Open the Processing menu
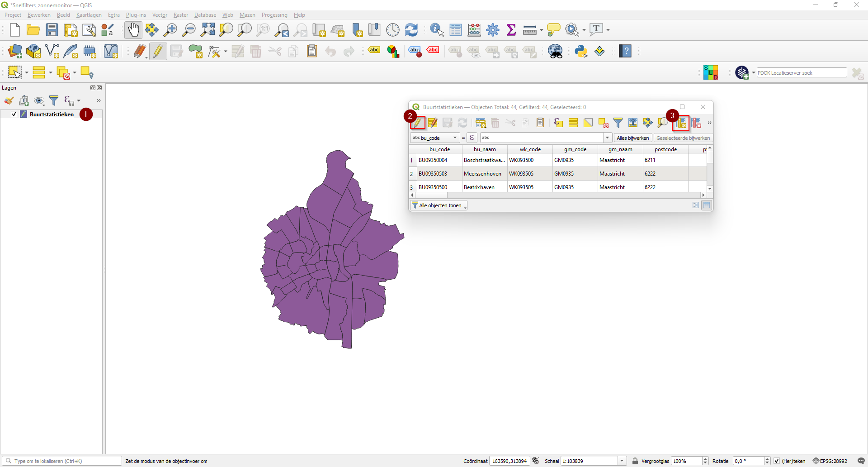Viewport: 868px width, 467px height. [x=274, y=15]
